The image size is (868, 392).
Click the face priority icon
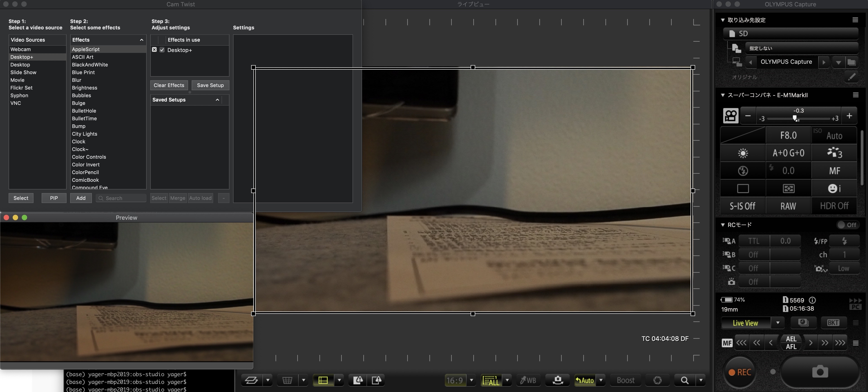[834, 188]
